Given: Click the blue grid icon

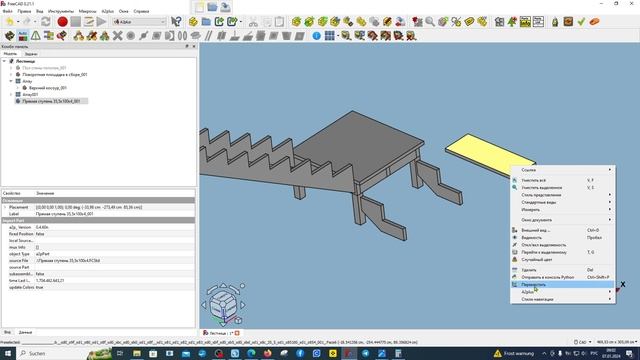Looking at the screenshot, I should (x=329, y=36).
